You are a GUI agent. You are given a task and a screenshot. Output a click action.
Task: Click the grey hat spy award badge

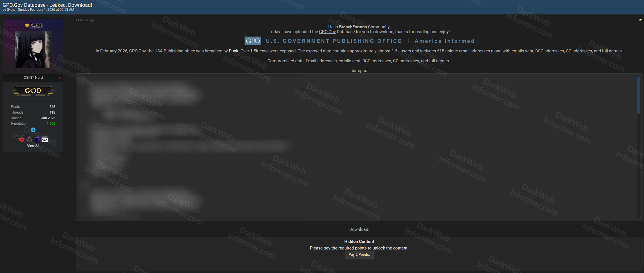29,139
